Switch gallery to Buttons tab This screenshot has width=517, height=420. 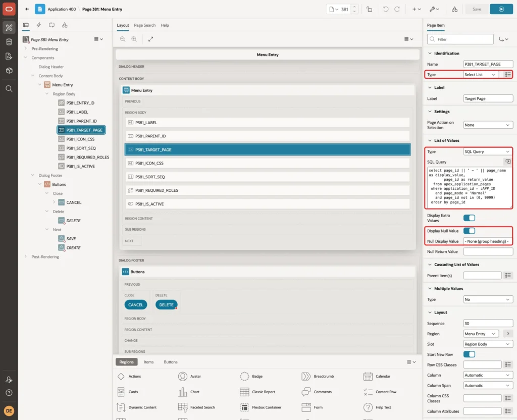pyautogui.click(x=171, y=362)
